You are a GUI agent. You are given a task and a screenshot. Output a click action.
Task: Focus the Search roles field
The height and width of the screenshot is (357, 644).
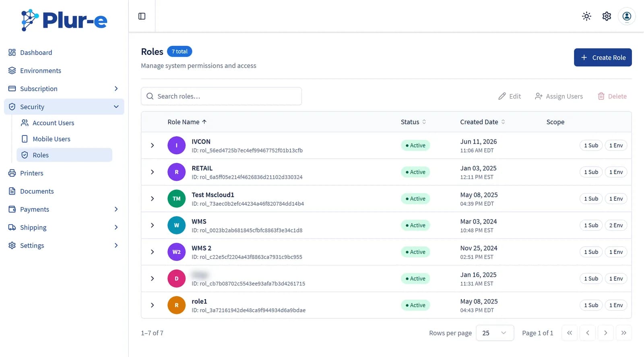pos(221,96)
